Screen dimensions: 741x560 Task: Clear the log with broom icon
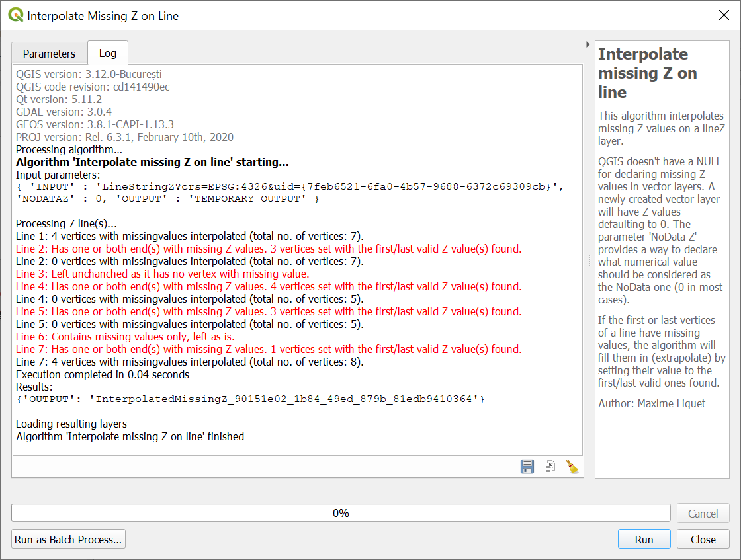[x=572, y=467]
